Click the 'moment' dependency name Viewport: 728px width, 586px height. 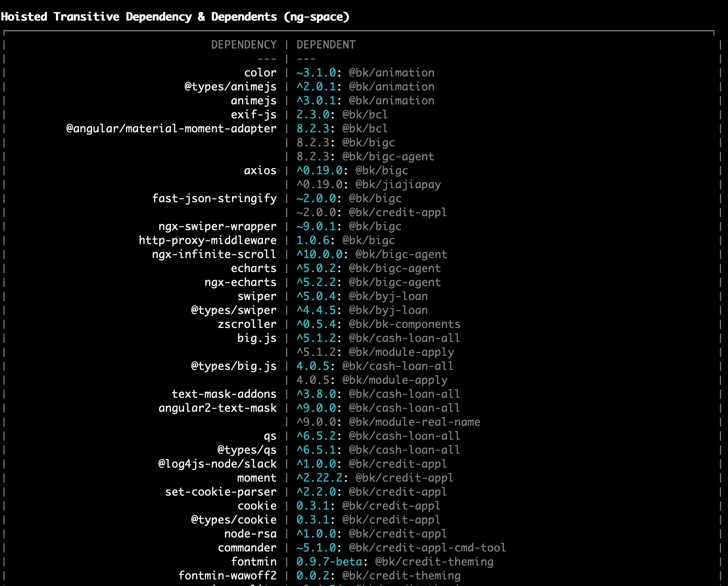257,478
